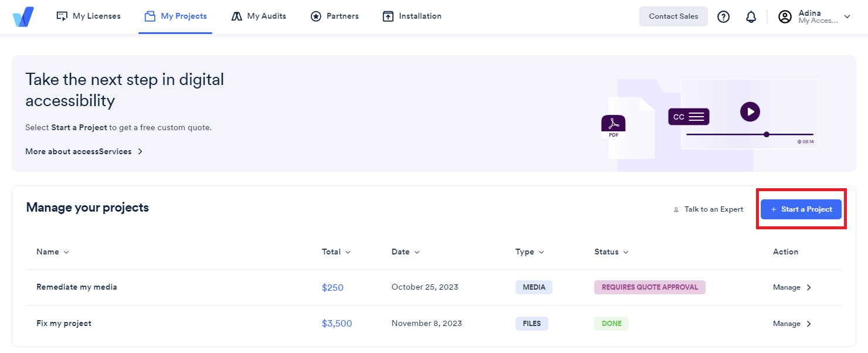Click Manage on the Fix my project row
The image size is (868, 353).
click(x=792, y=323)
